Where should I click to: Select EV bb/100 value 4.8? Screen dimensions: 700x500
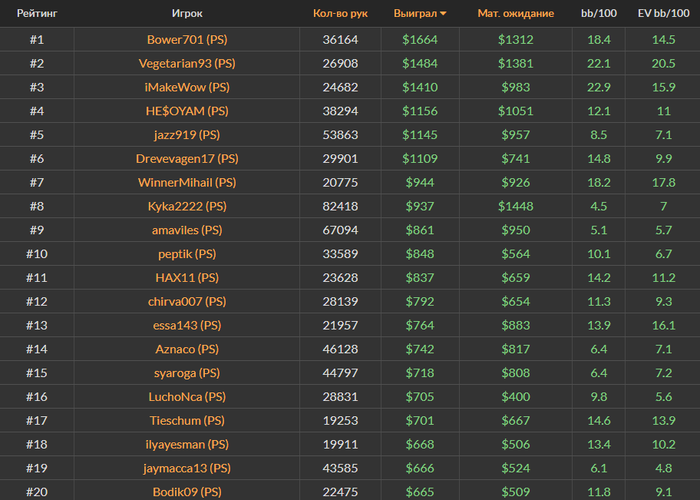tap(663, 468)
